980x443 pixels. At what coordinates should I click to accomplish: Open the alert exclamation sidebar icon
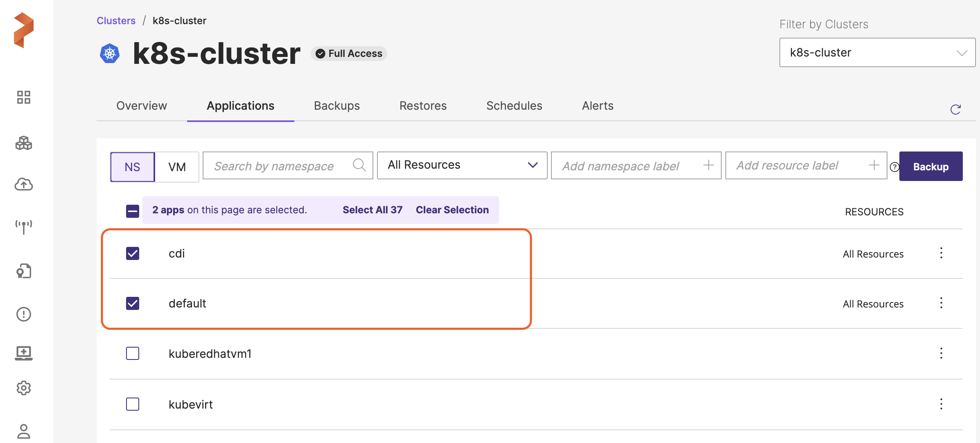point(24,314)
